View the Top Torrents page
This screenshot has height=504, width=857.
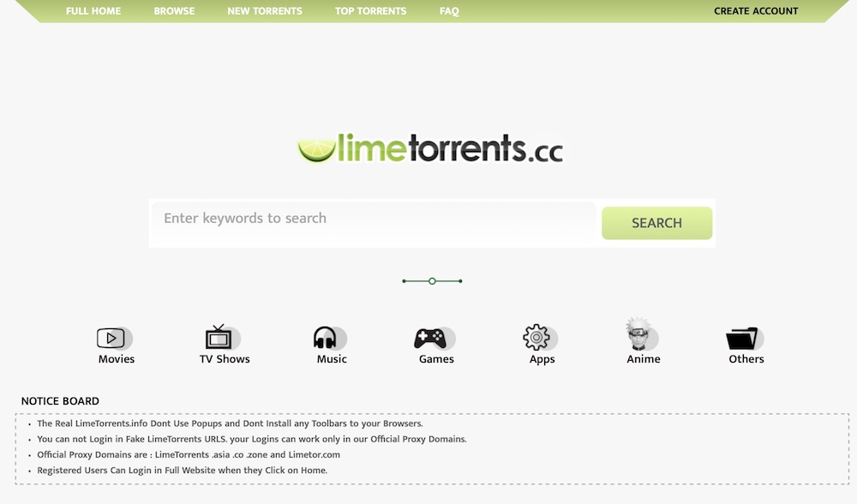coord(370,11)
